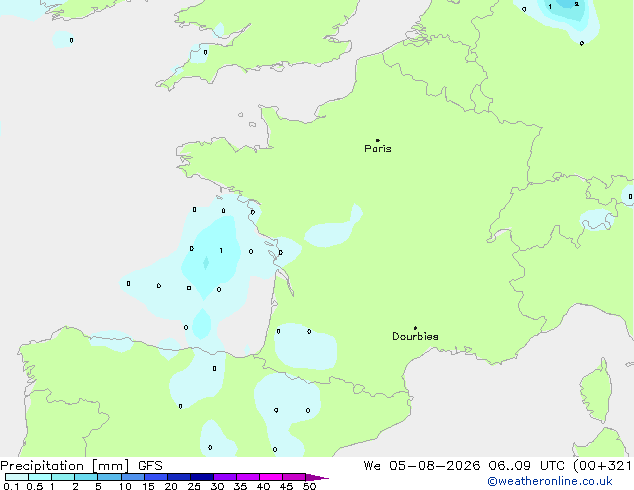Click the Paris city label
This screenshot has width=634, height=490.
(378, 149)
